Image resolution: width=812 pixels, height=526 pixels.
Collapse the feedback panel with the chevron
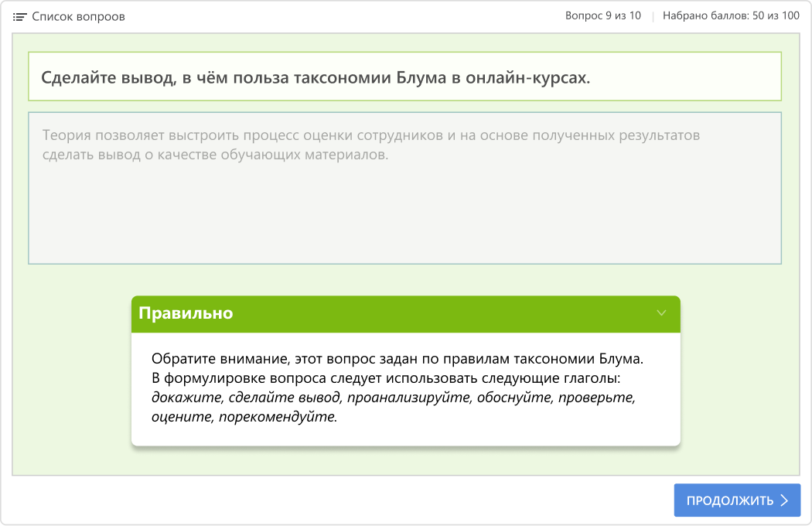point(661,313)
